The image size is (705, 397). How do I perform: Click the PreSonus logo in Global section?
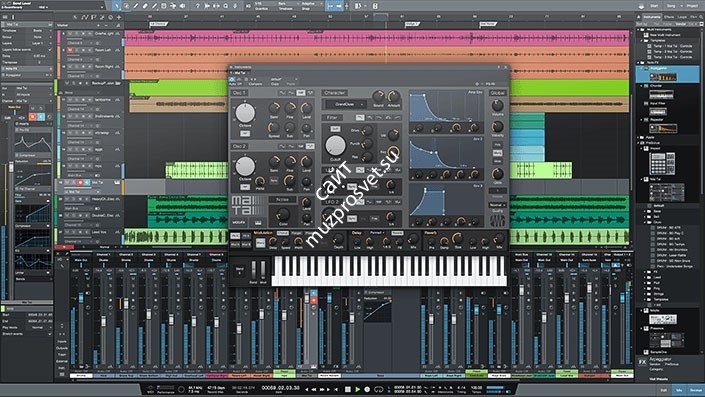point(497,221)
